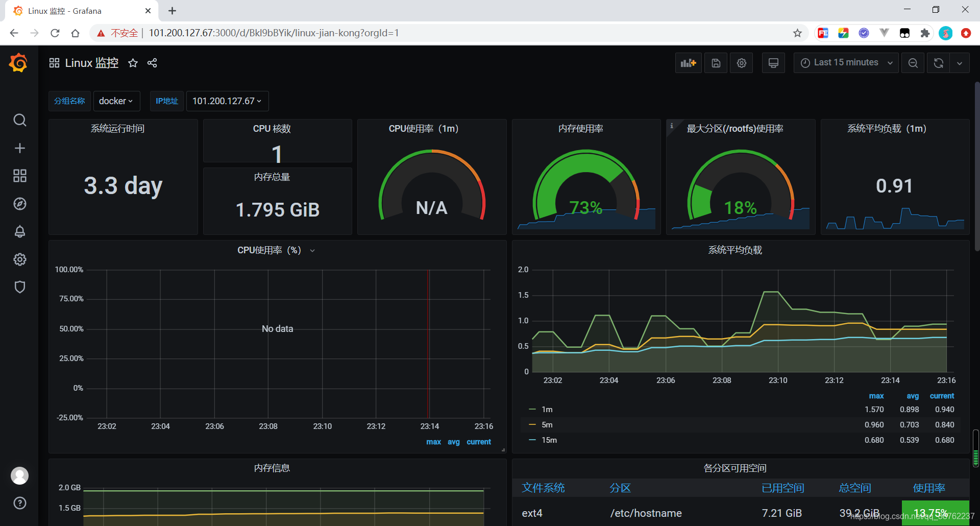Save the dashboard with floppy icon
The image size is (980, 526).
tap(716, 63)
